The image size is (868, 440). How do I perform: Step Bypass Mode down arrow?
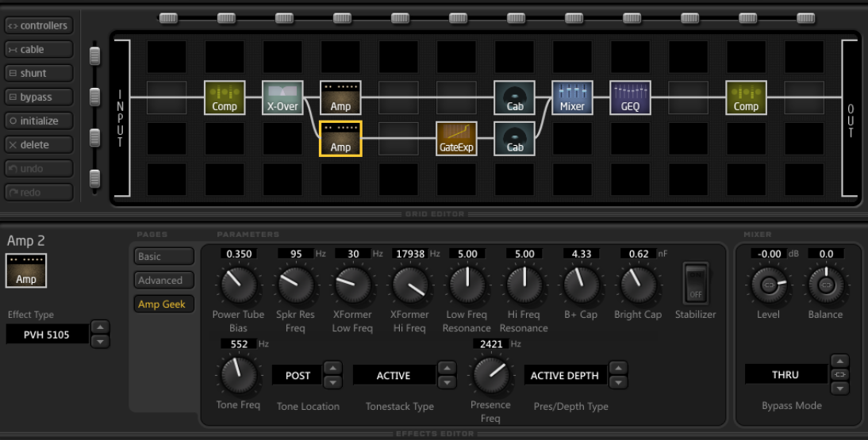click(x=839, y=388)
